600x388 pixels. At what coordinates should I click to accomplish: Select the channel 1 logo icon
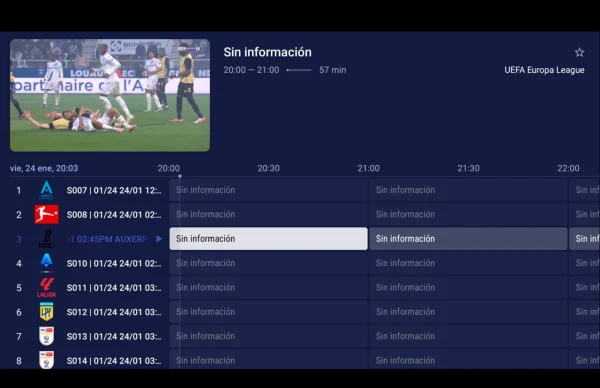coord(46,190)
